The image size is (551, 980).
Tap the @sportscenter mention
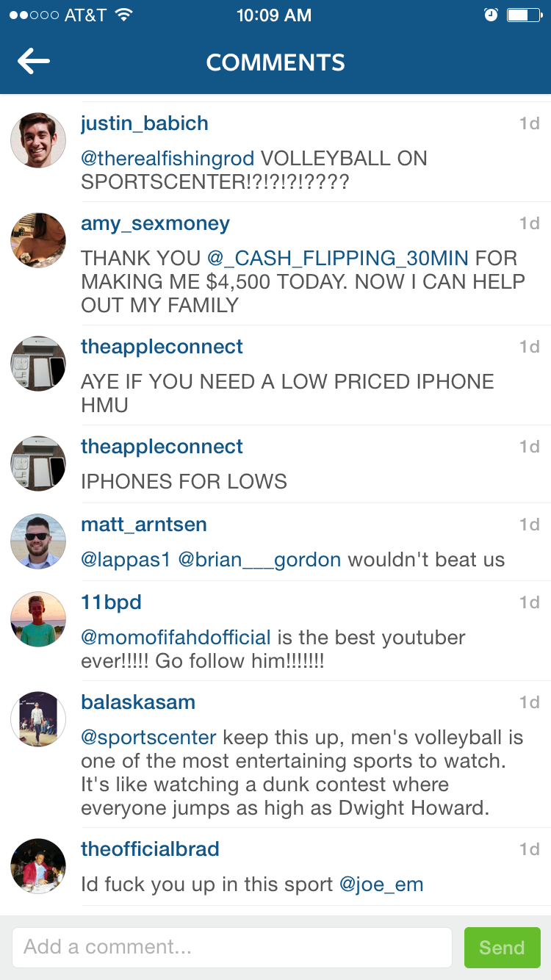click(149, 738)
